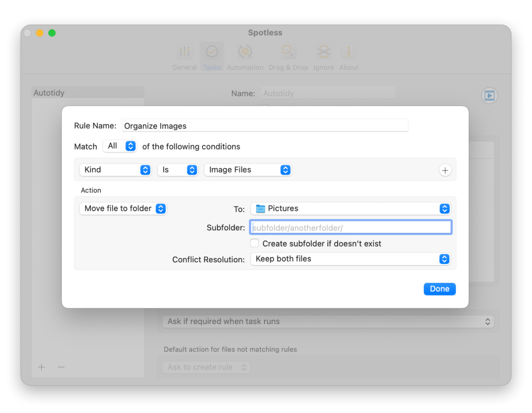Open the Kind condition dropdown
Viewport: 532px width, 413px height.
[115, 170]
